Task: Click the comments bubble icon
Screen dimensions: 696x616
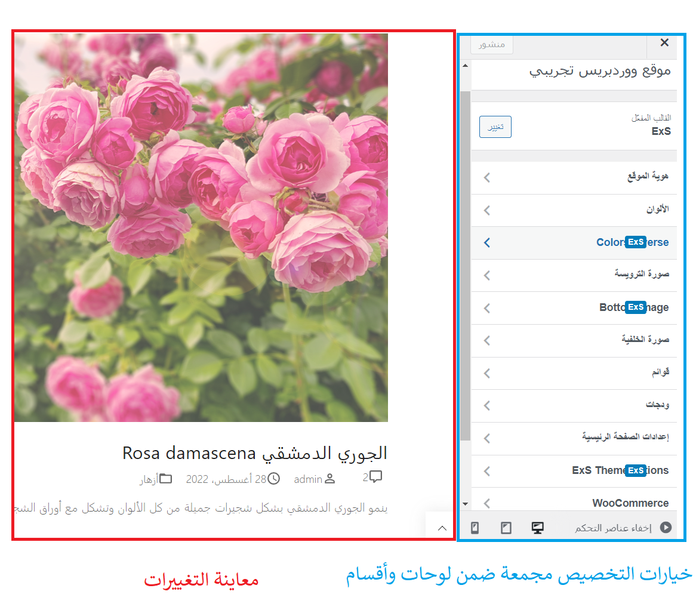Action: click(x=376, y=477)
